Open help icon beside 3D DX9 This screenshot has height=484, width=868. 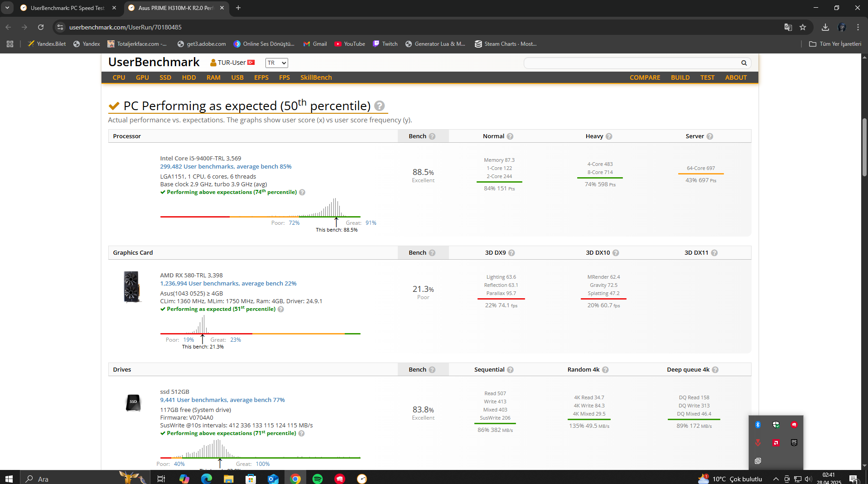point(511,253)
